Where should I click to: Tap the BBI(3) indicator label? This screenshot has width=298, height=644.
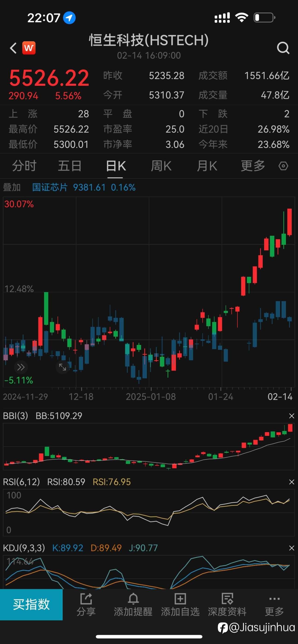pos(16,416)
